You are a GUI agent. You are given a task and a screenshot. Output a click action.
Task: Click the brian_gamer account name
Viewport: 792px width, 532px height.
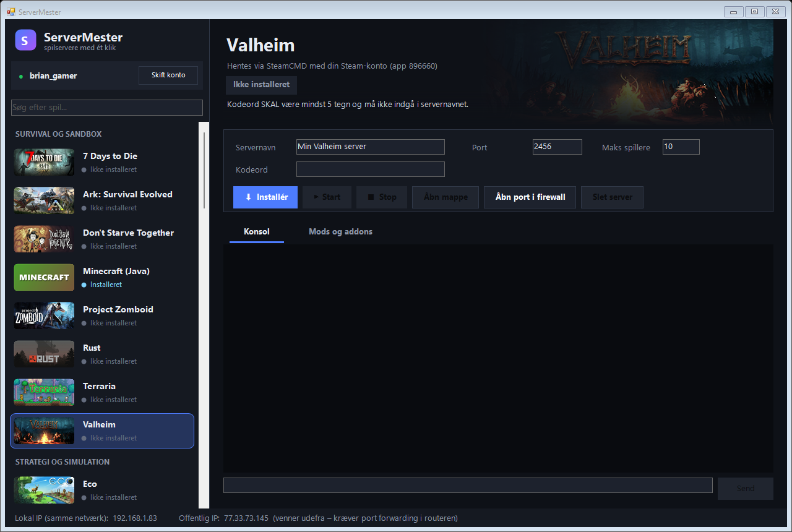(53, 76)
